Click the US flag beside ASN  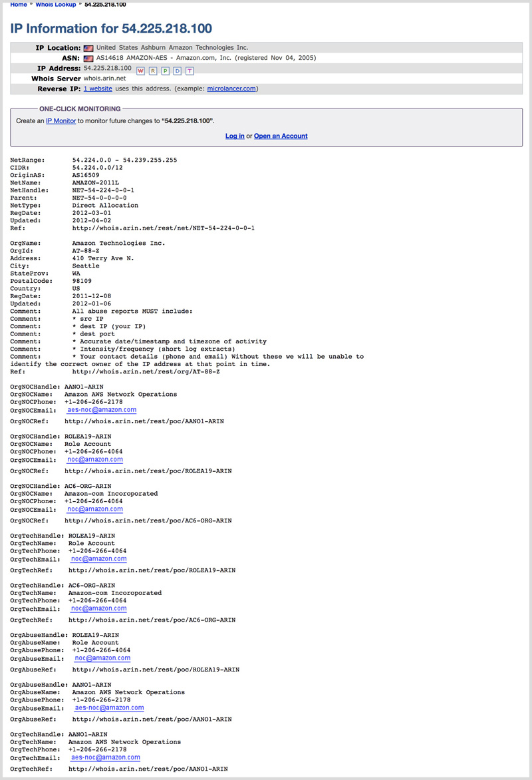[x=88, y=58]
